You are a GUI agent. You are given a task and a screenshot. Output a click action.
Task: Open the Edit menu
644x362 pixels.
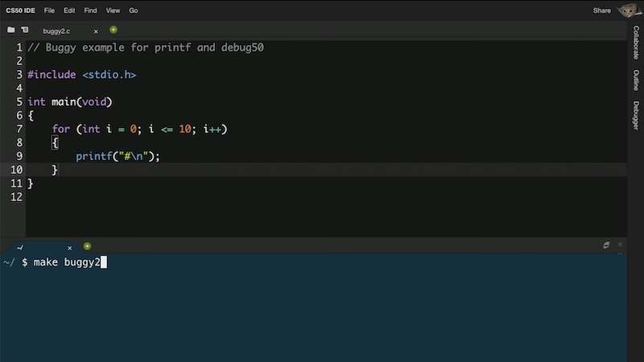pyautogui.click(x=69, y=10)
